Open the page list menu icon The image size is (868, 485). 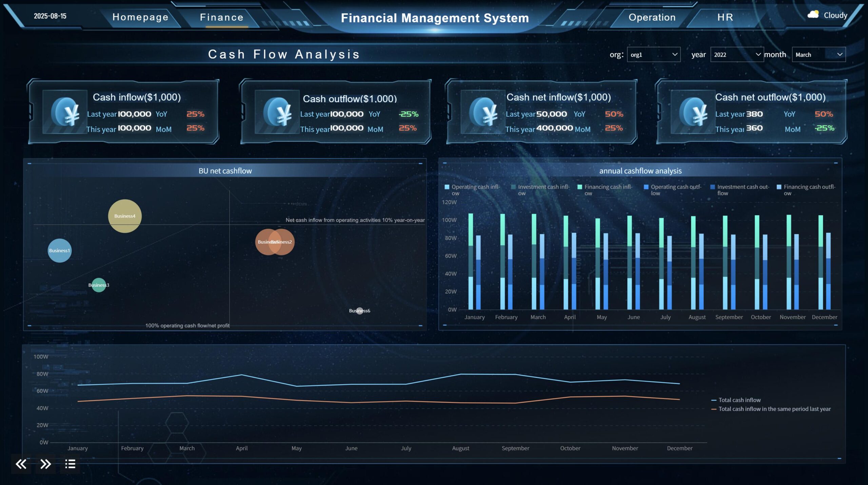point(70,464)
